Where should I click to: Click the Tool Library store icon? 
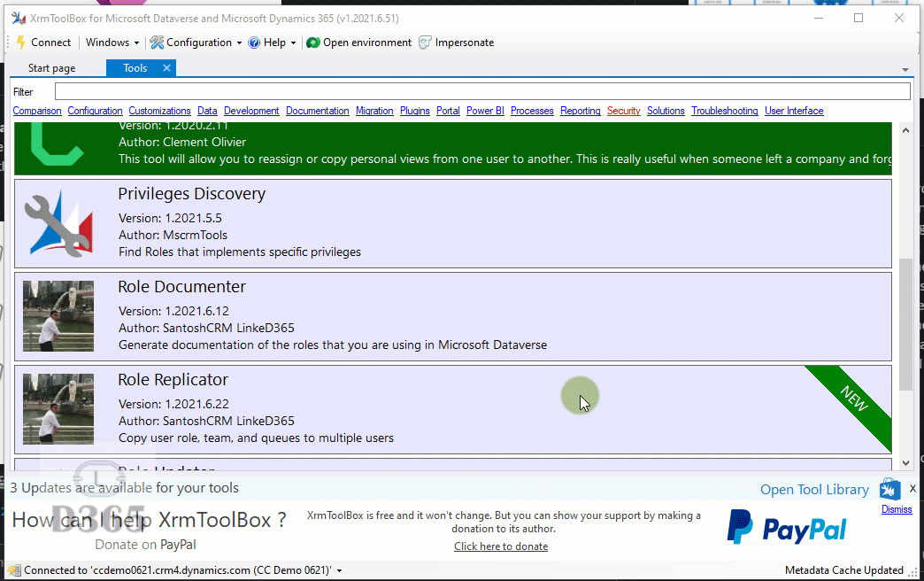[889, 490]
